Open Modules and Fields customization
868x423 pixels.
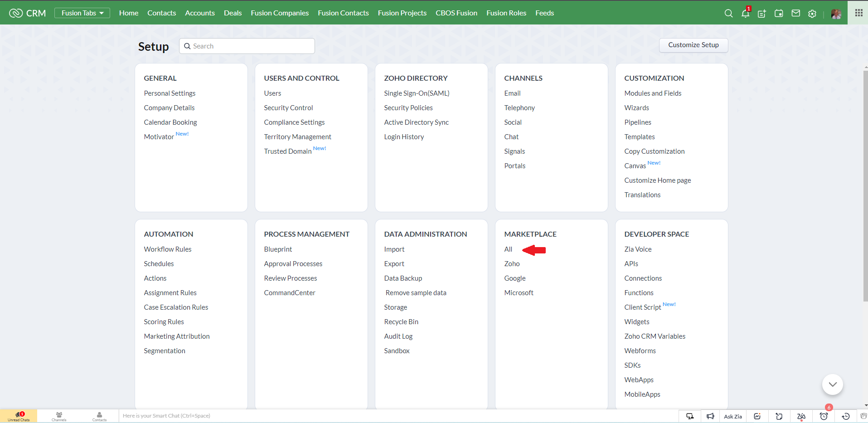[653, 93]
